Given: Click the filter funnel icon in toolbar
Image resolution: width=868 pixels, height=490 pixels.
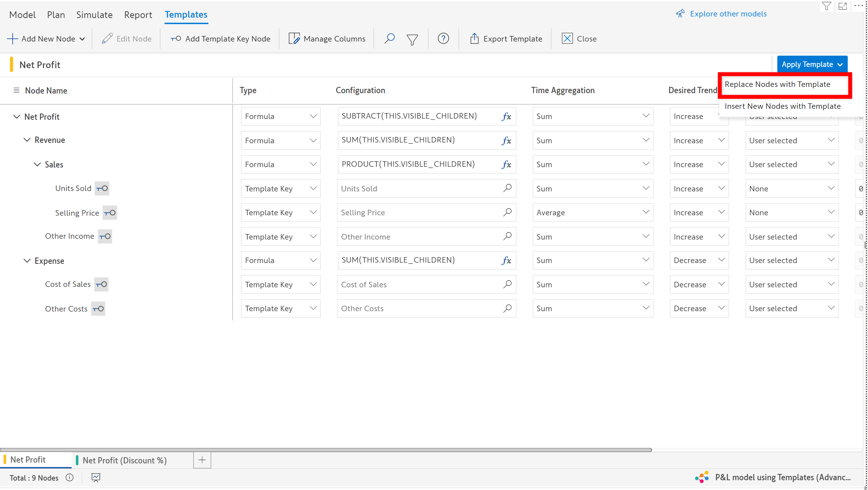Looking at the screenshot, I should [412, 39].
